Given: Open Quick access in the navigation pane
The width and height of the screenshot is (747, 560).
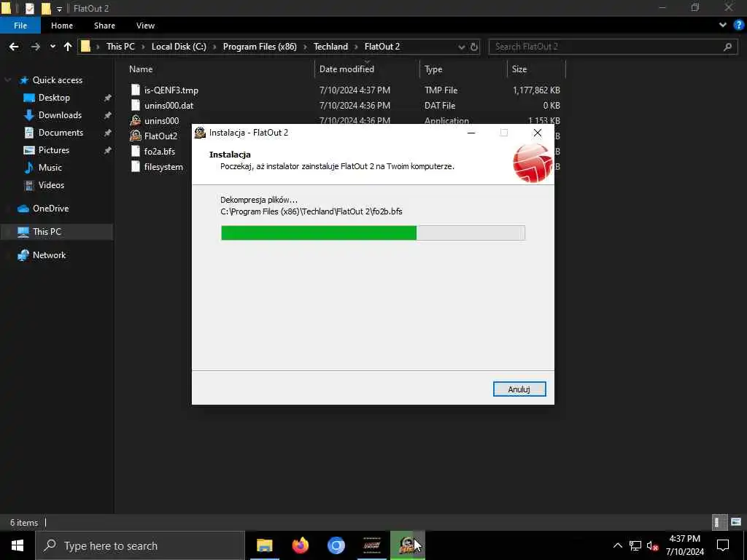Looking at the screenshot, I should point(57,80).
